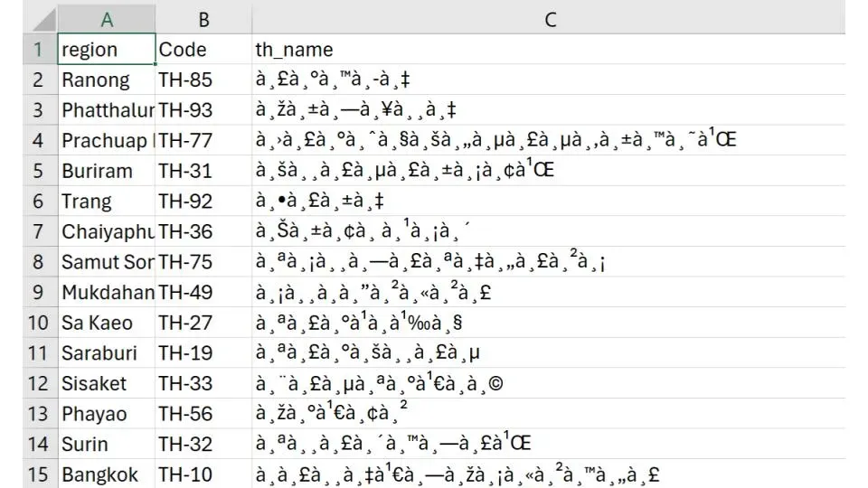Select the 'Buriram' cell

[x=107, y=171]
